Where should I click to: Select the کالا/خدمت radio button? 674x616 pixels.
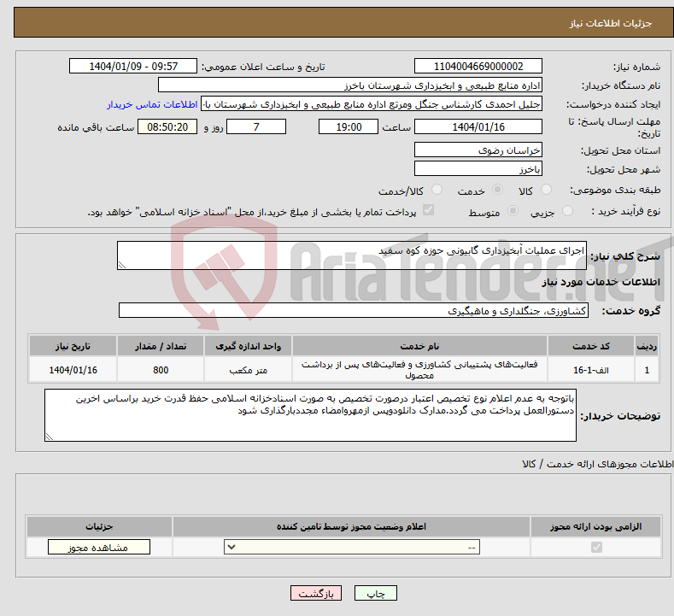tap(437, 190)
